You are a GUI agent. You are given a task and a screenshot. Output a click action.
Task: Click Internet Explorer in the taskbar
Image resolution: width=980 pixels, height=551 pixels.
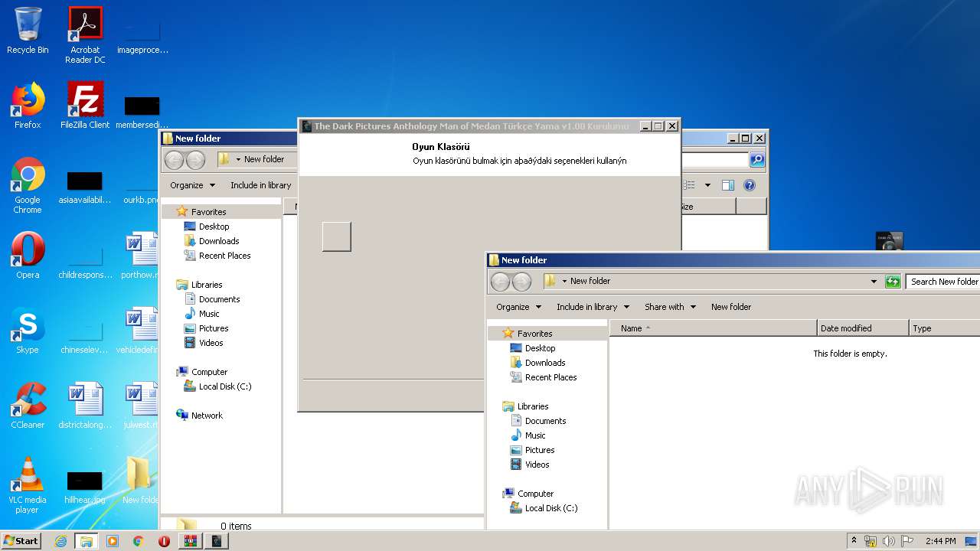[60, 541]
